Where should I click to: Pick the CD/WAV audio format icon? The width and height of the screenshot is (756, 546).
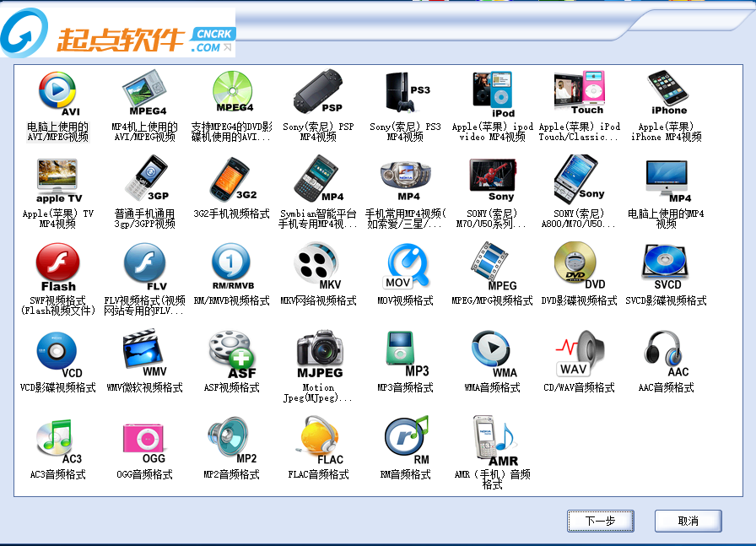point(579,353)
